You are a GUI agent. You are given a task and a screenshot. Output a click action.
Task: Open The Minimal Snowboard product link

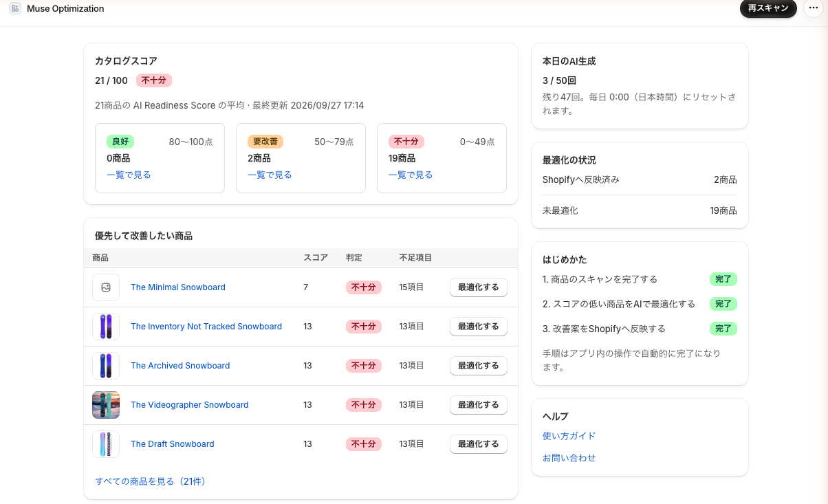178,287
